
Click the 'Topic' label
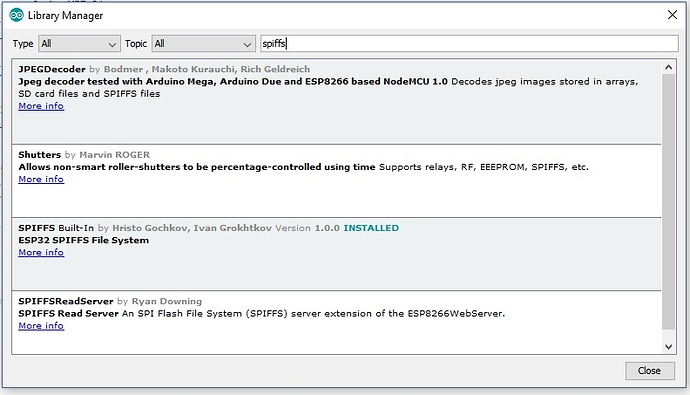[x=136, y=44]
